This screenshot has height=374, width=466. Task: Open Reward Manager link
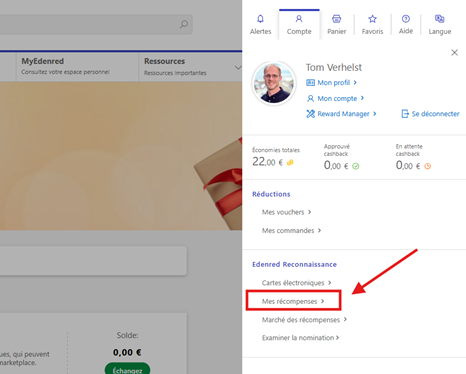point(343,114)
